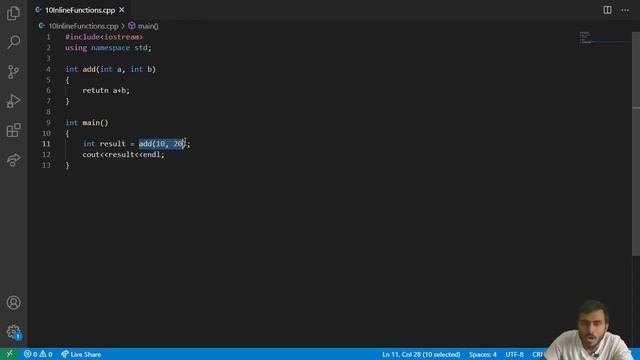Click on 'cout<<result<<endl;' line

tap(123, 155)
